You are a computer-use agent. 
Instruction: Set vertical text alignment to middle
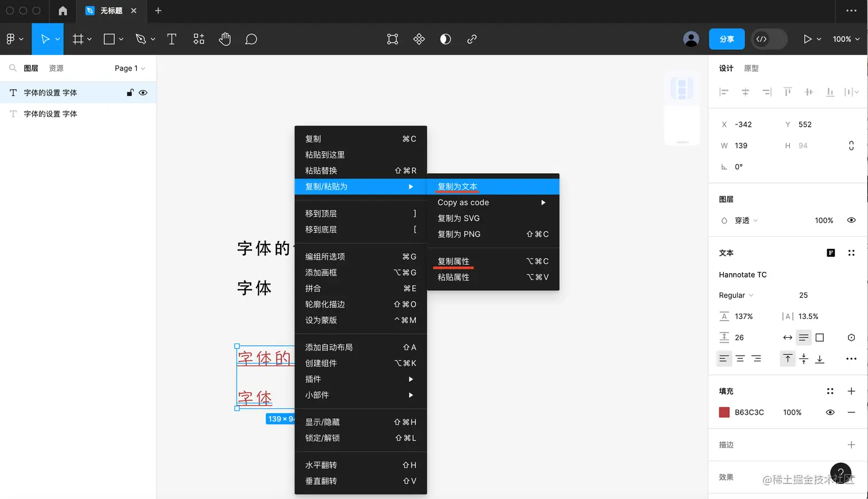[804, 358]
